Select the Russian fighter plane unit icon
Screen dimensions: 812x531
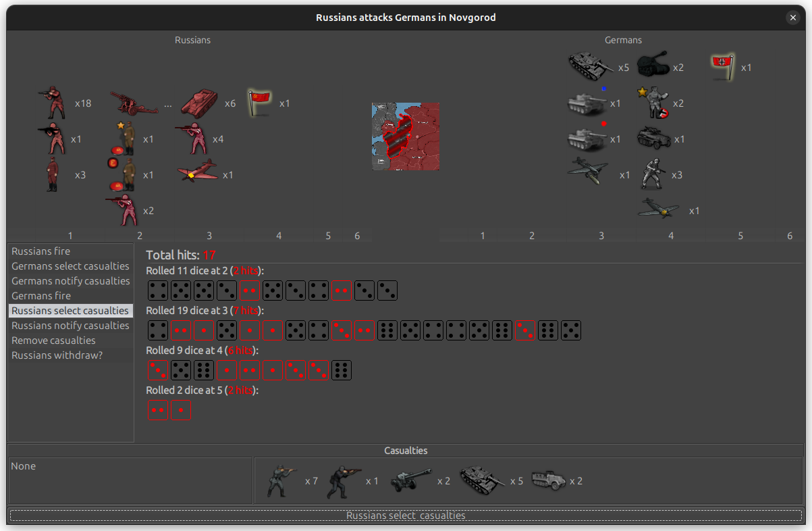click(x=198, y=170)
